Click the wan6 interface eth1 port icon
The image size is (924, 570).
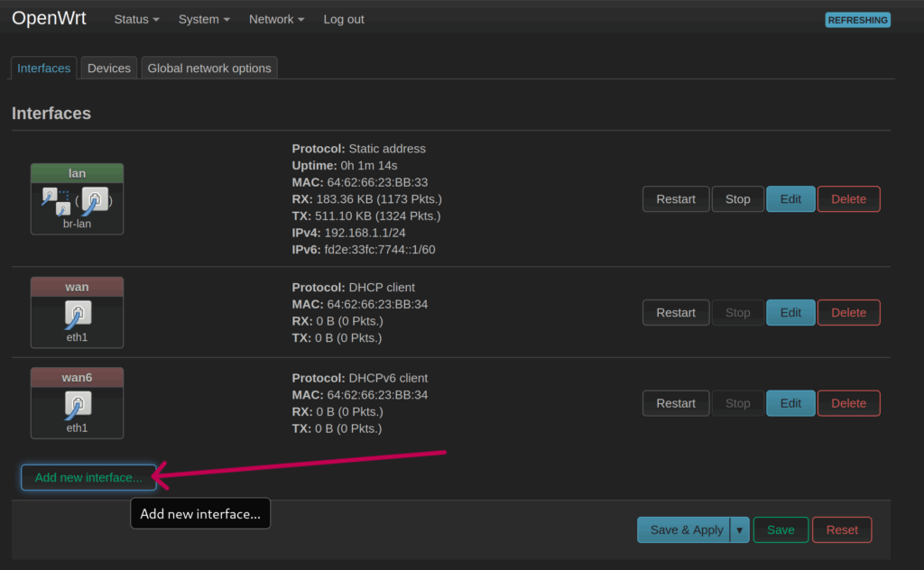[x=78, y=404]
